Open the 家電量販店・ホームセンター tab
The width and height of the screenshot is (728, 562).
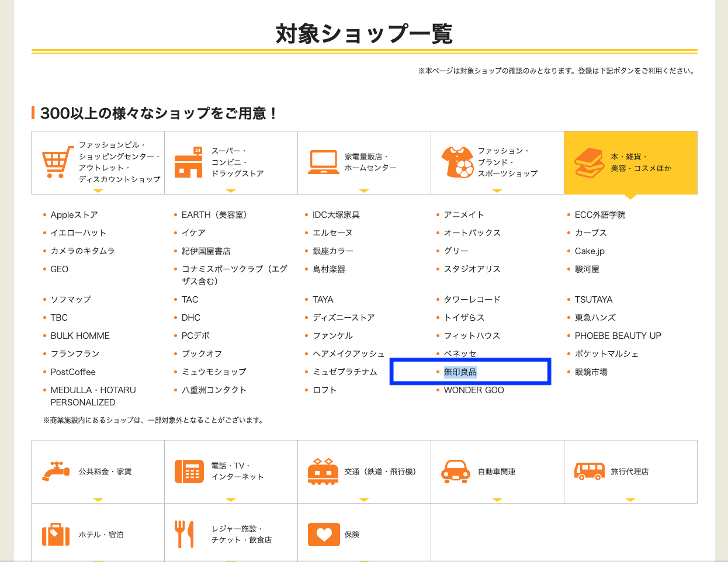coord(365,162)
